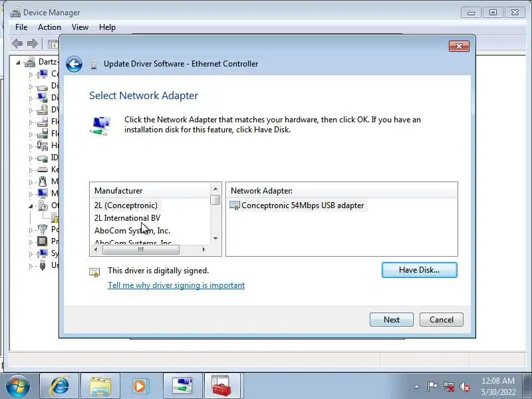Viewport: 532px width, 399px height.
Task: Open Windows Media Player from taskbar
Action: [140, 386]
